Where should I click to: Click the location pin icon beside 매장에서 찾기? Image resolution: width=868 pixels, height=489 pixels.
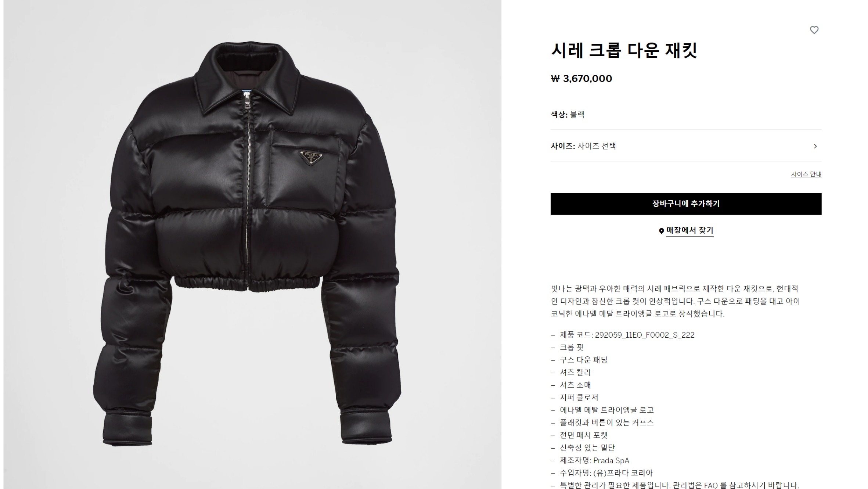tap(661, 231)
